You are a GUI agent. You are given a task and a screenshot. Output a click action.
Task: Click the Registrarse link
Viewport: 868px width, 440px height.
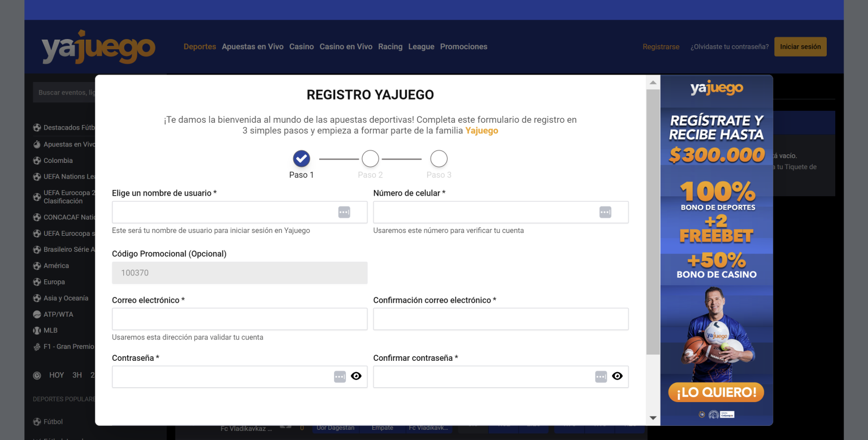[661, 47]
